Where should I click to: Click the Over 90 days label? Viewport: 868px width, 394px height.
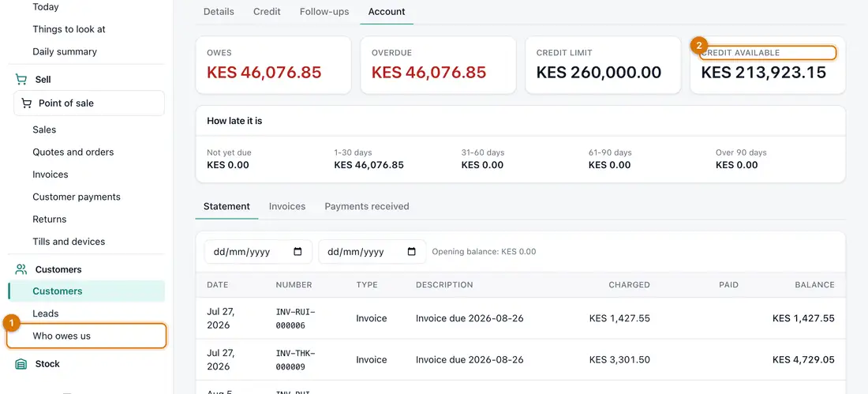(x=741, y=152)
